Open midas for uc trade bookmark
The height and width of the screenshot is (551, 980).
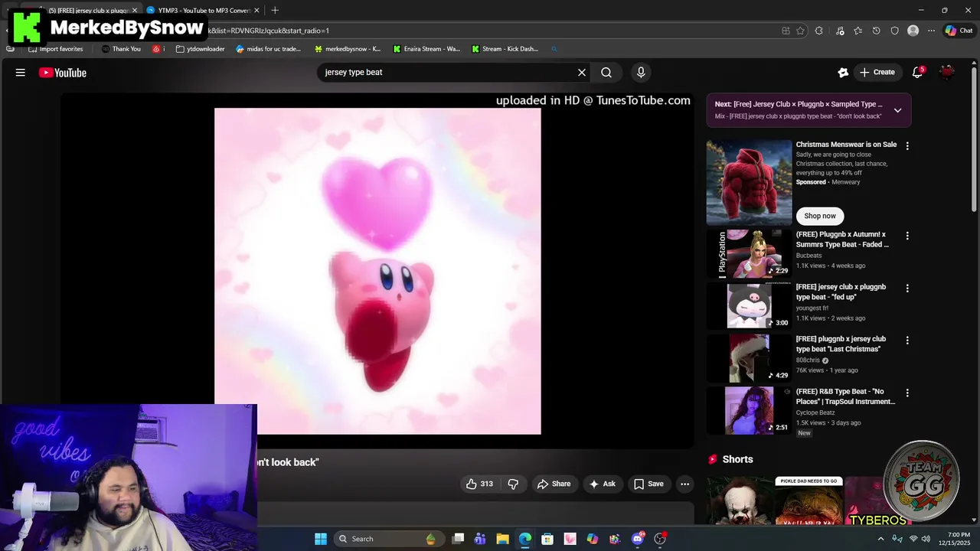coord(269,49)
